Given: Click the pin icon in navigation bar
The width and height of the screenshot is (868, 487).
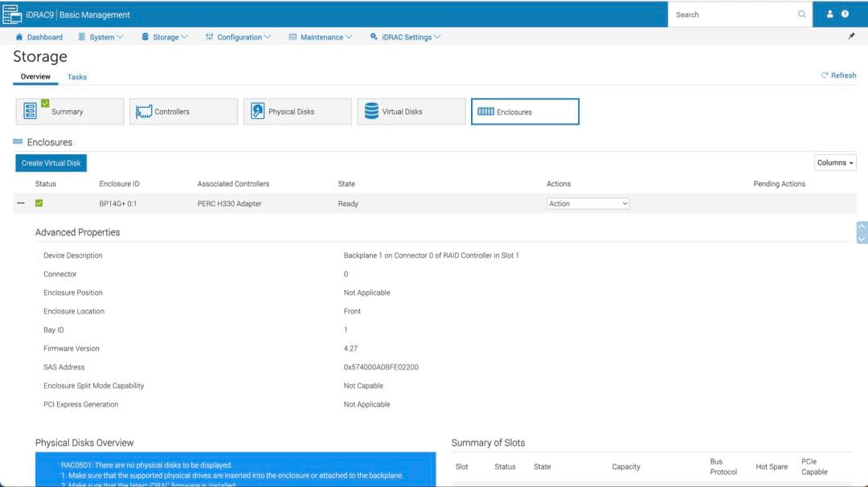Looking at the screenshot, I should [851, 36].
